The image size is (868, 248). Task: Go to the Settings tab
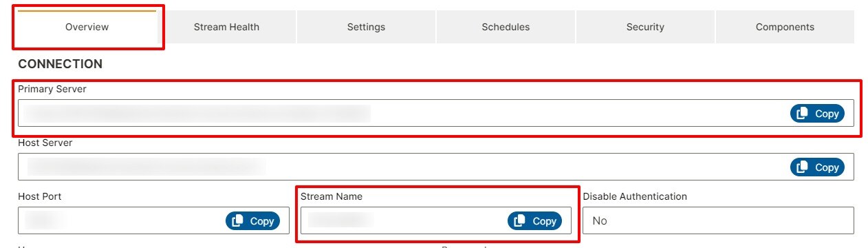366,27
